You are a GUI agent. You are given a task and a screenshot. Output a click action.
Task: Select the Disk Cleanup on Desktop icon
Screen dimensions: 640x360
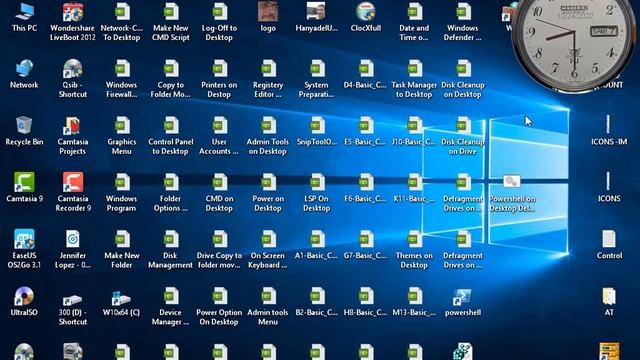pos(462,69)
